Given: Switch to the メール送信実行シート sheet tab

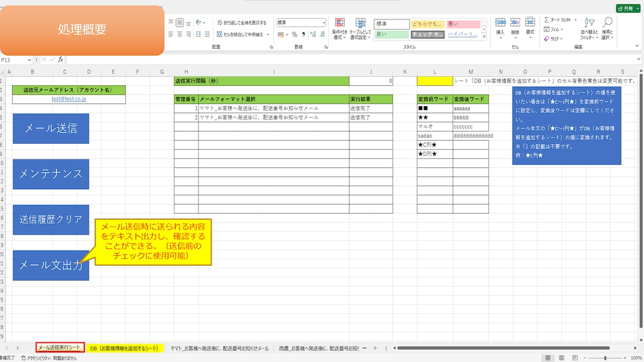Looking at the screenshot, I should tap(60, 348).
